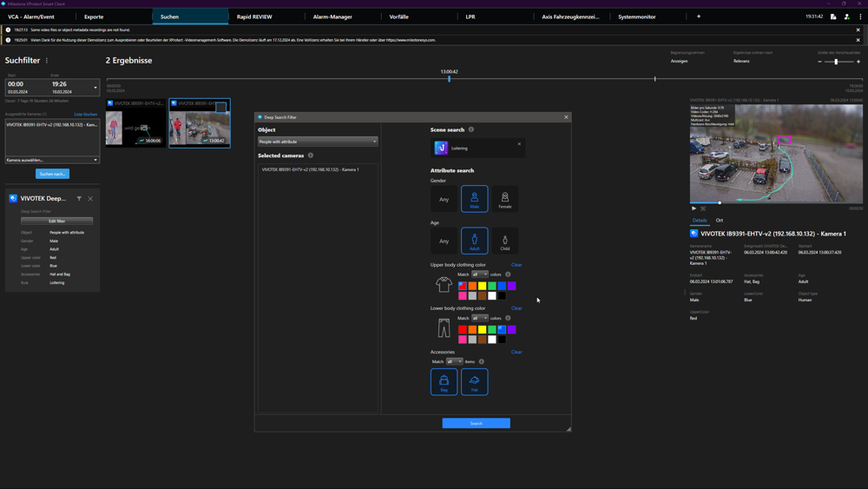Open the Object type dropdown
The image size is (868, 489).
318,142
